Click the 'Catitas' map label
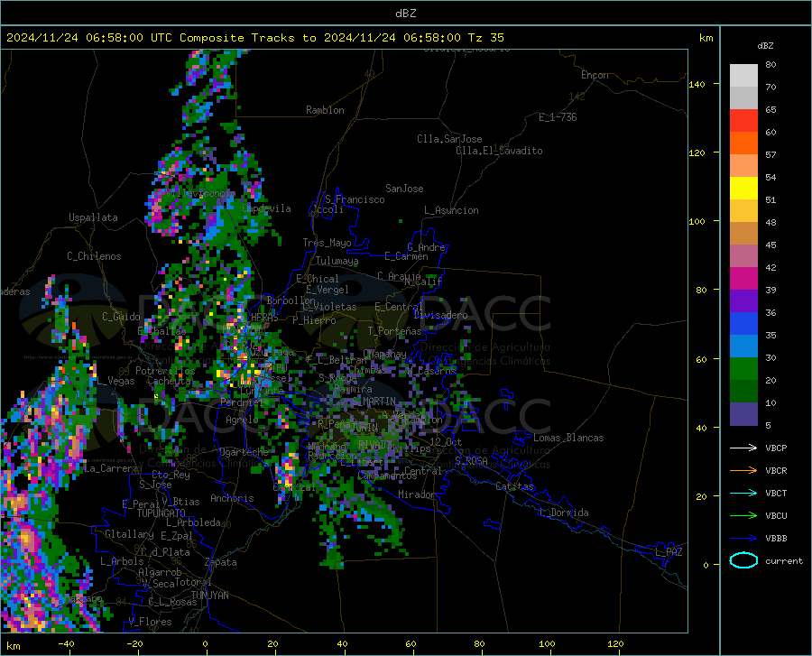Screen dimensions: 812x656 (x=514, y=486)
